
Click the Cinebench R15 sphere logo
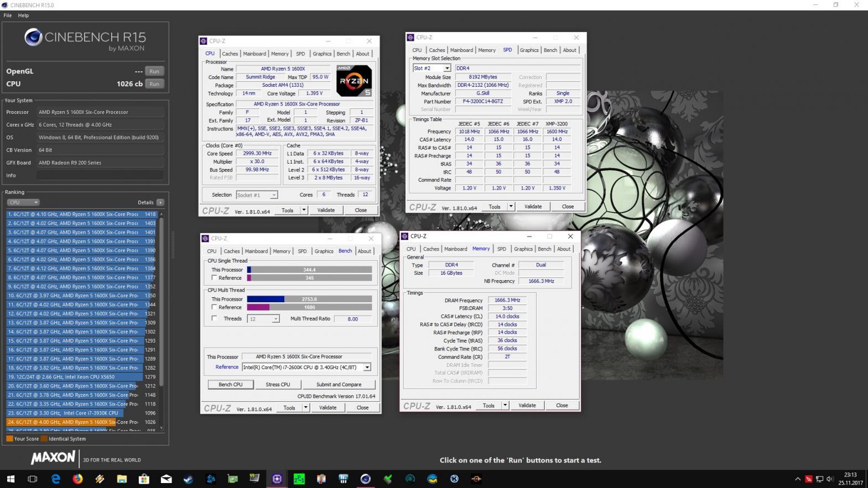pyautogui.click(x=33, y=38)
